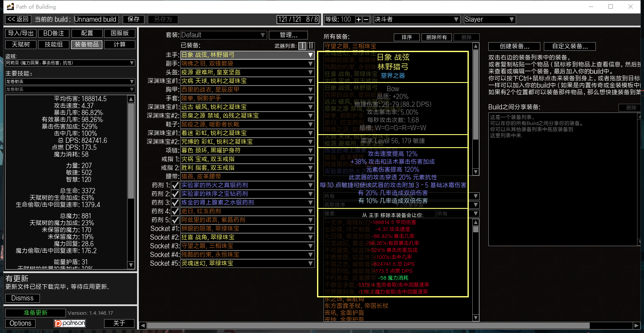Open the Slayer ascendancy dropdown
This screenshot has height=333, width=644.
[x=490, y=20]
